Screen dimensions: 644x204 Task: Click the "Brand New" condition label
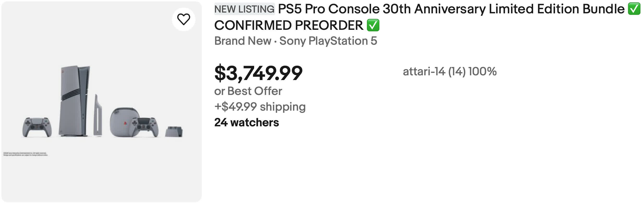click(243, 41)
